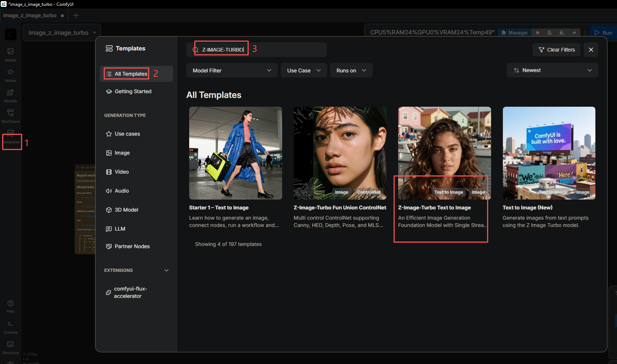
Task: Open the Use Case dropdown
Action: coord(304,70)
